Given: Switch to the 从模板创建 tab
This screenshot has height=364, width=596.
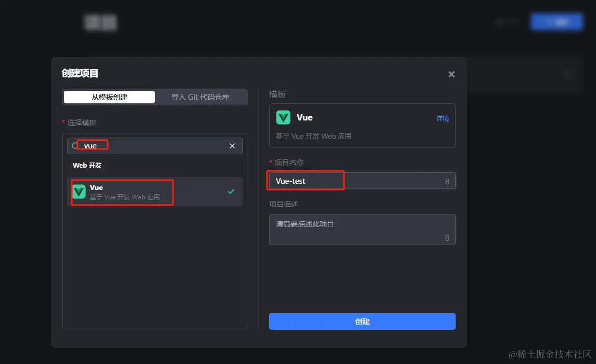Looking at the screenshot, I should (109, 97).
